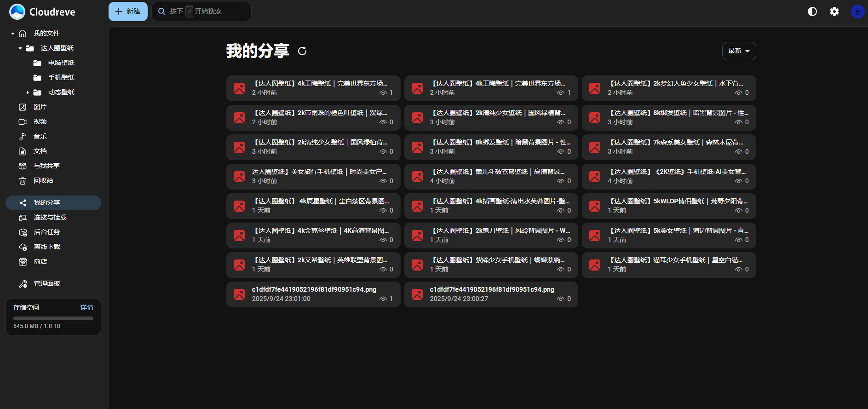This screenshot has height=409, width=868.
Task: Click the refresh icon beside 我的分享 title
Action: pyautogui.click(x=302, y=51)
